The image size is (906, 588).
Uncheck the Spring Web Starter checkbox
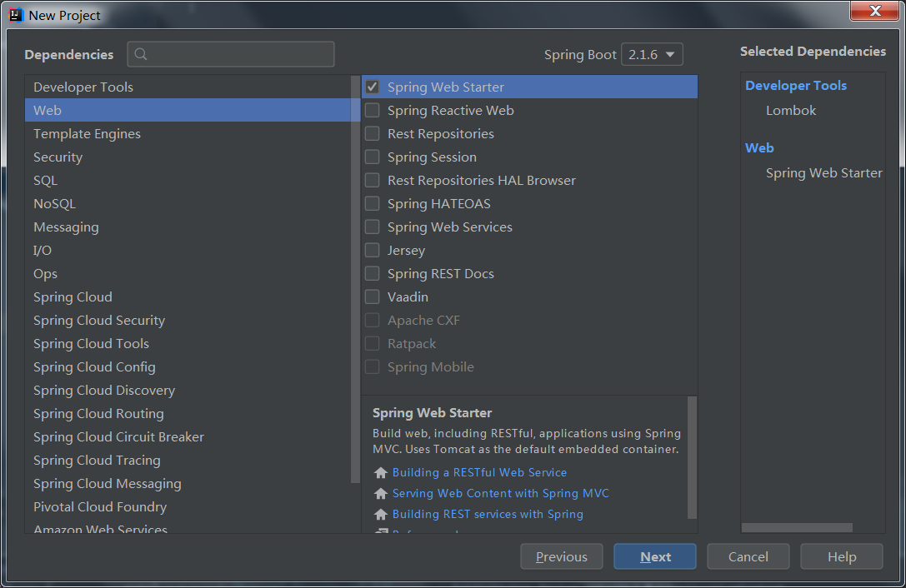[x=372, y=87]
